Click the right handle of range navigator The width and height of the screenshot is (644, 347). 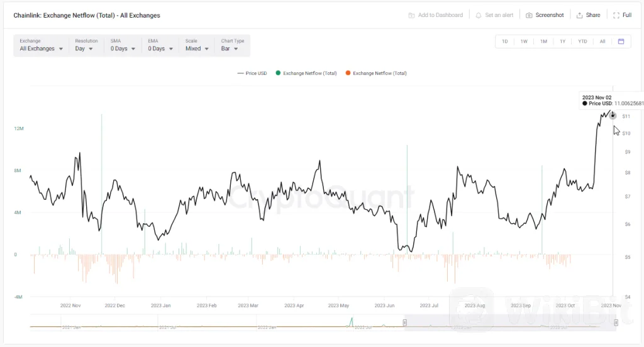tap(616, 322)
